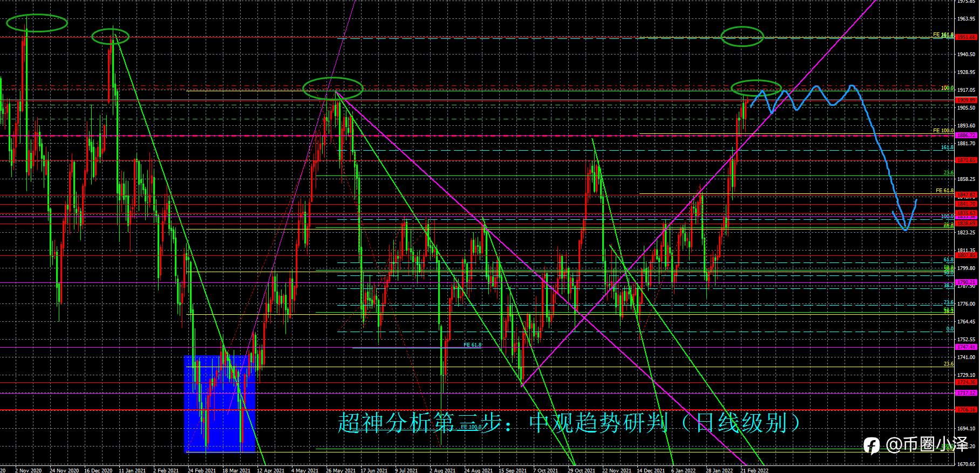This screenshot has height=473, width=980.
Task: Click the 7 Oct 2021 date label
Action: [546, 470]
